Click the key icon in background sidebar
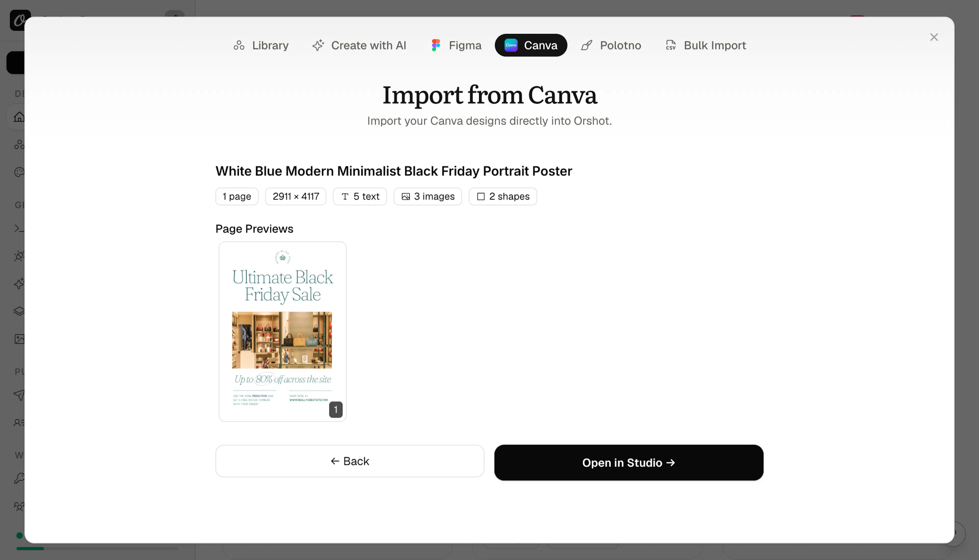Screen dimensions: 979x560 (x=19, y=478)
